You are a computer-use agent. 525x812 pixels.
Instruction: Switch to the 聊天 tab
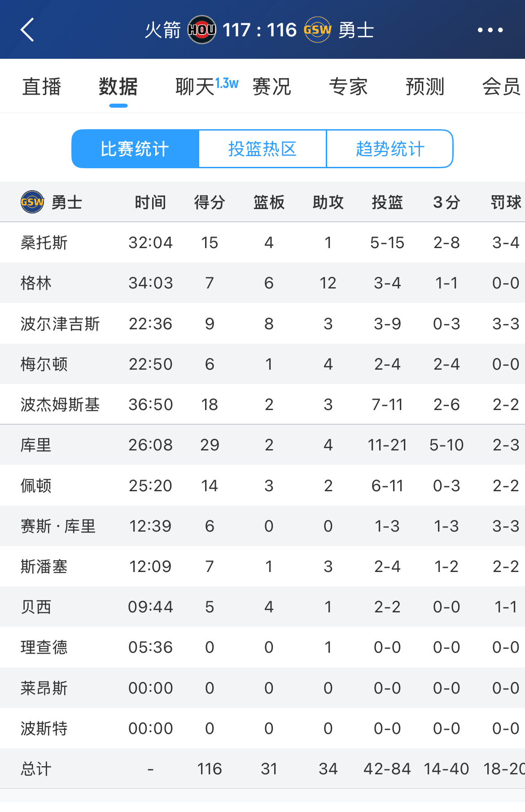pyautogui.click(x=194, y=86)
